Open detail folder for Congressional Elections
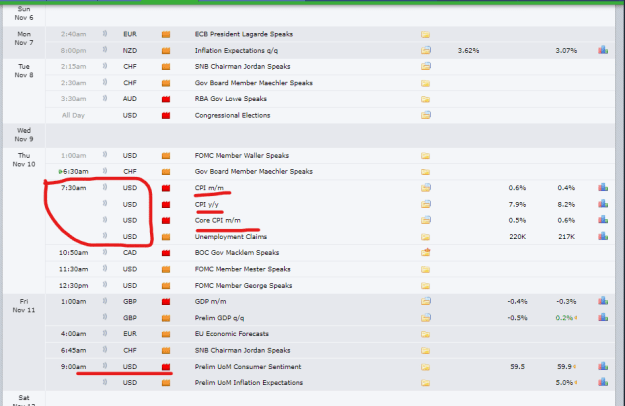 coord(425,115)
